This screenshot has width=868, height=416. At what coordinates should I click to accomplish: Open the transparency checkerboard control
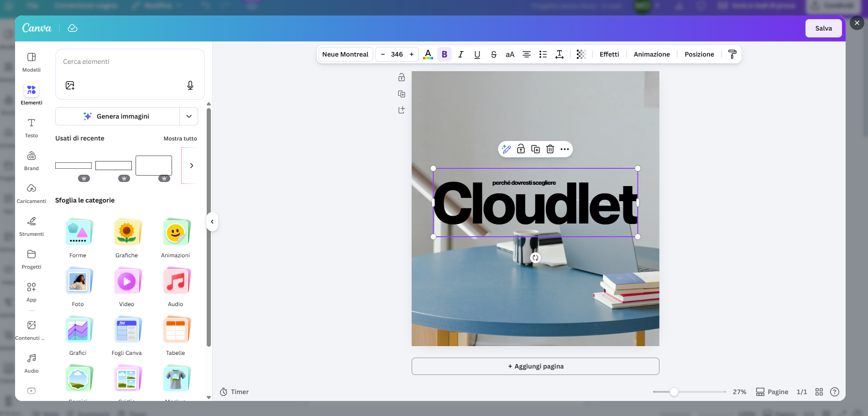[x=581, y=54]
